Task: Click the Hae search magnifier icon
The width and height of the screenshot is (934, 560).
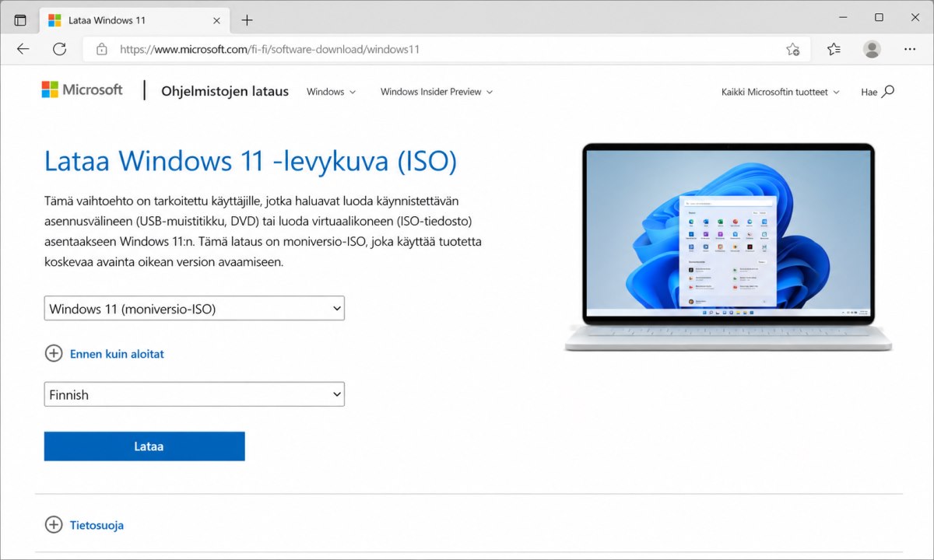Action: pyautogui.click(x=888, y=91)
